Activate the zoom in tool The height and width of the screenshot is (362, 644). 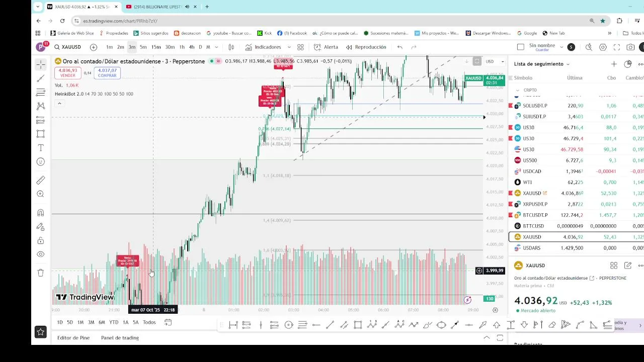click(41, 194)
